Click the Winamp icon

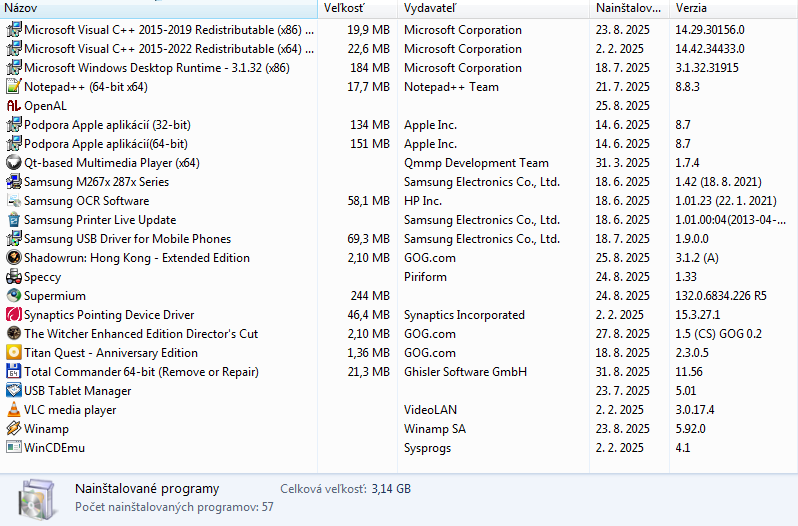[x=14, y=429]
